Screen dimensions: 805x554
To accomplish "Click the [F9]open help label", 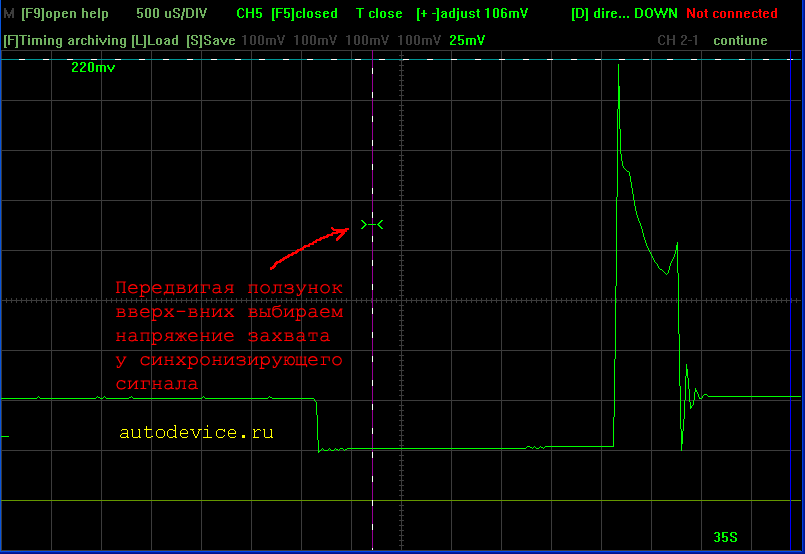I will point(65,13).
